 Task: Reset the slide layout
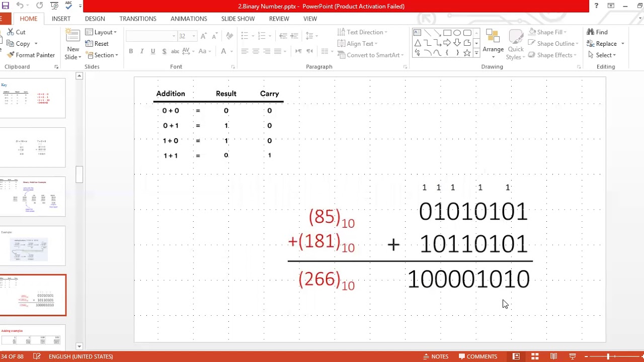point(97,44)
